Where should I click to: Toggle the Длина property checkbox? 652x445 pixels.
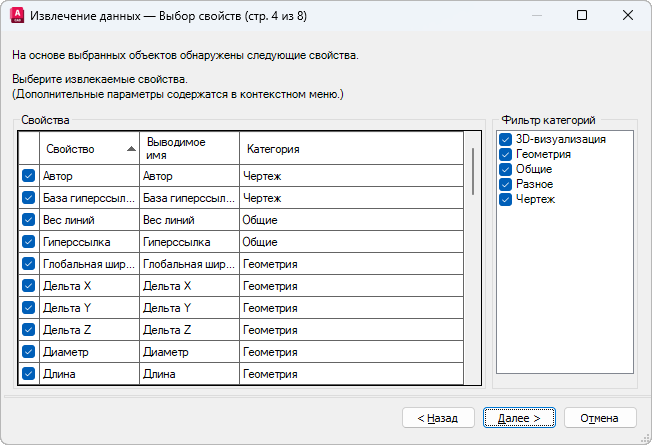28,374
